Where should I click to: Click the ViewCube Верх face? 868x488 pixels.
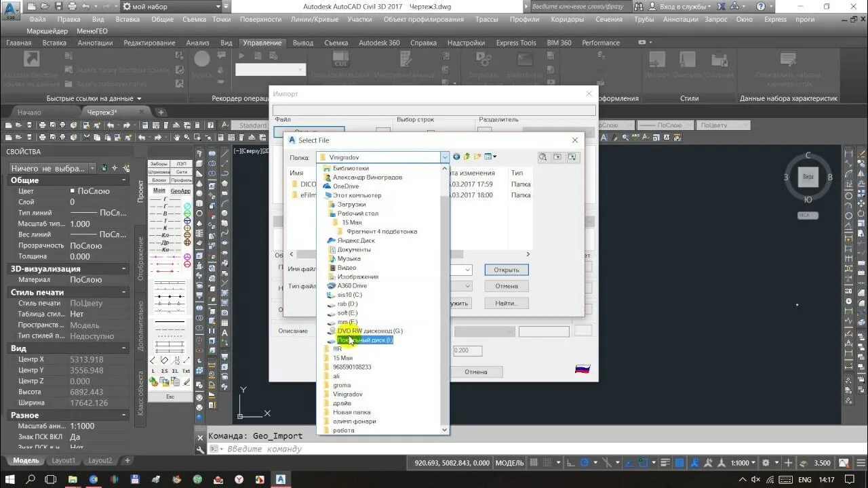(808, 177)
